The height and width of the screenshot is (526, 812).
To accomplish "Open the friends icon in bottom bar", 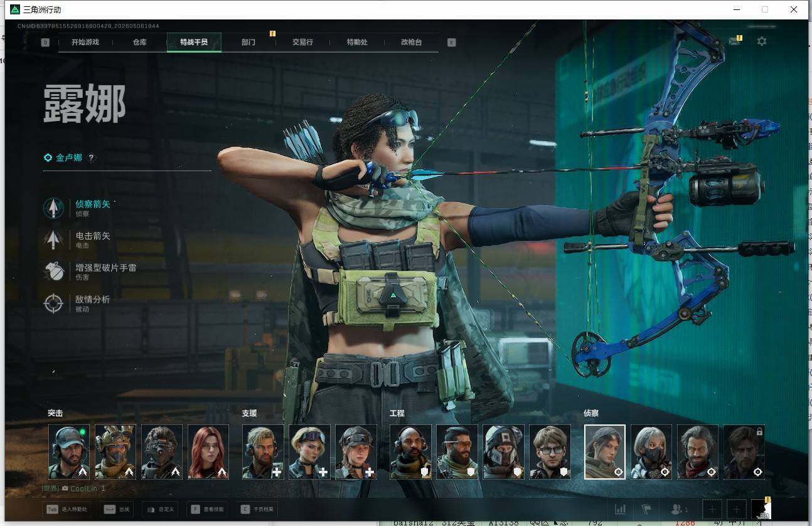I will 679,510.
